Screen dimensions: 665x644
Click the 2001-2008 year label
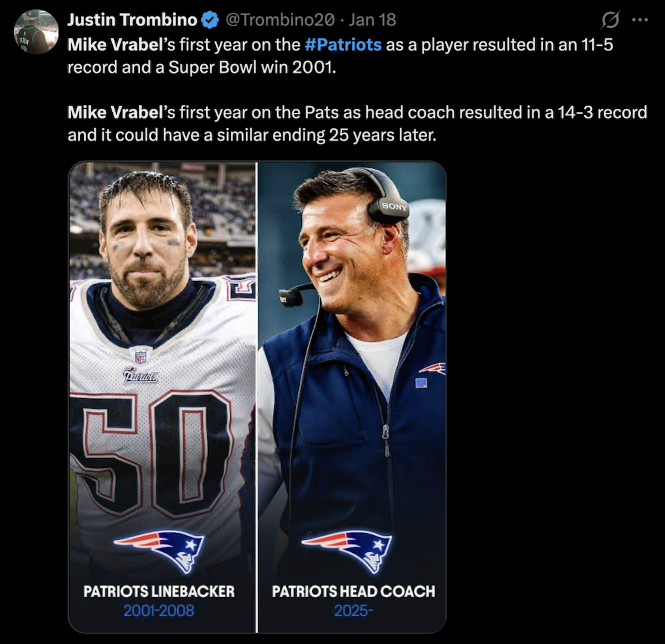159,613
